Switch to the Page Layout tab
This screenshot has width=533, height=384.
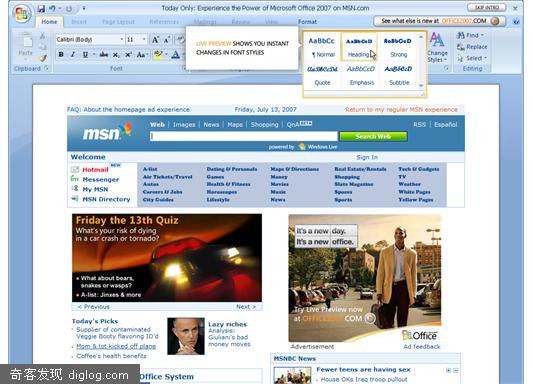[x=118, y=22]
